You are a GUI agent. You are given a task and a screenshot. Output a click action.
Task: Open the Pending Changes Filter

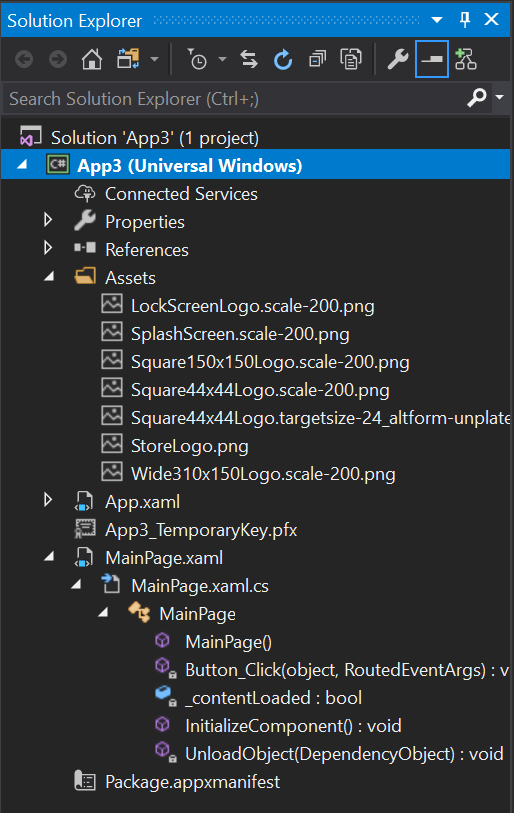click(x=198, y=60)
